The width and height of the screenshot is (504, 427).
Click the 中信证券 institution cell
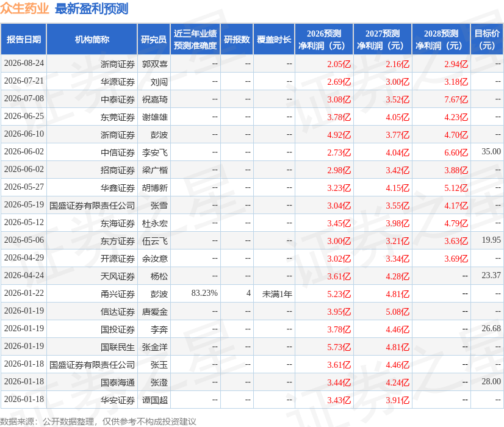pos(92,152)
